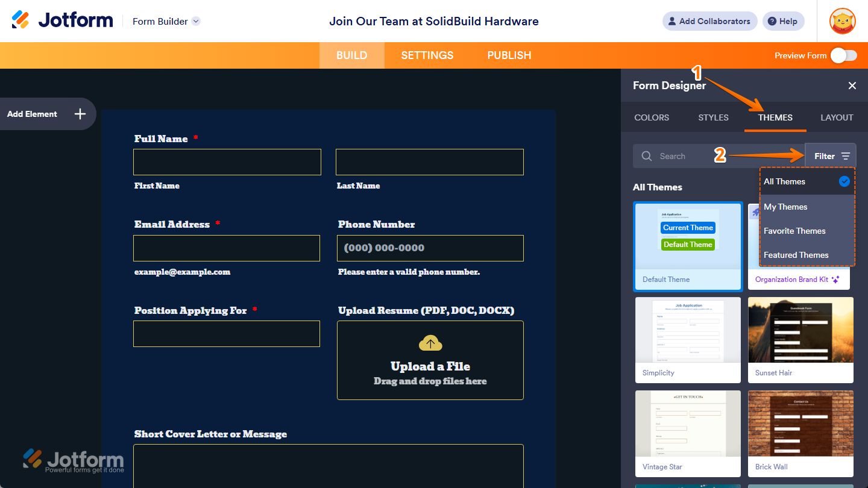The image size is (868, 488).
Task: Click the cloud upload icon
Action: (430, 343)
